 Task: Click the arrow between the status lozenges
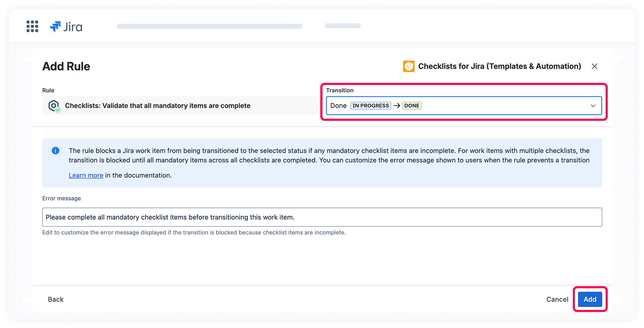tap(397, 106)
